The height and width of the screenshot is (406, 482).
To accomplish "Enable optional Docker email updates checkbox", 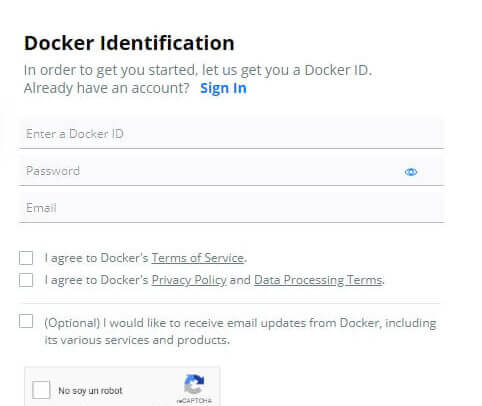I will point(26,321).
